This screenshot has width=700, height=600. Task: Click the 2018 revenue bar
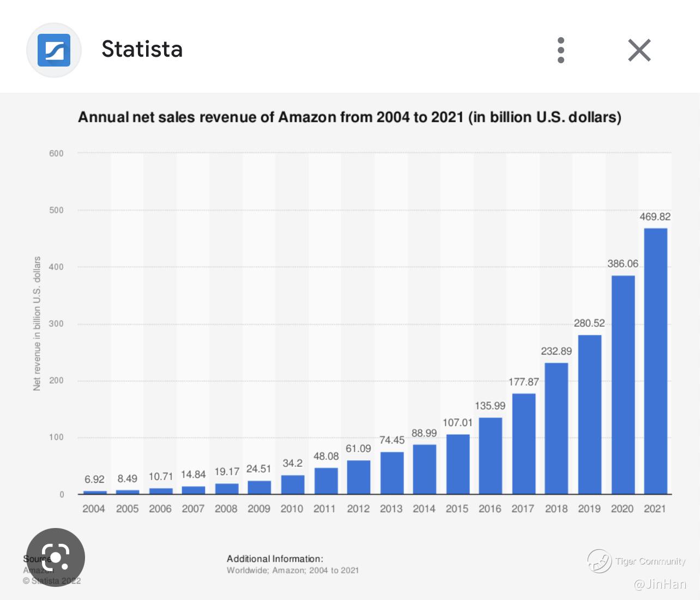pos(556,428)
